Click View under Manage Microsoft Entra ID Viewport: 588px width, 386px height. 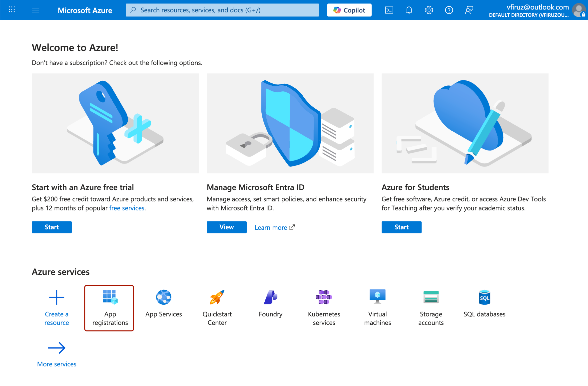coord(226,227)
